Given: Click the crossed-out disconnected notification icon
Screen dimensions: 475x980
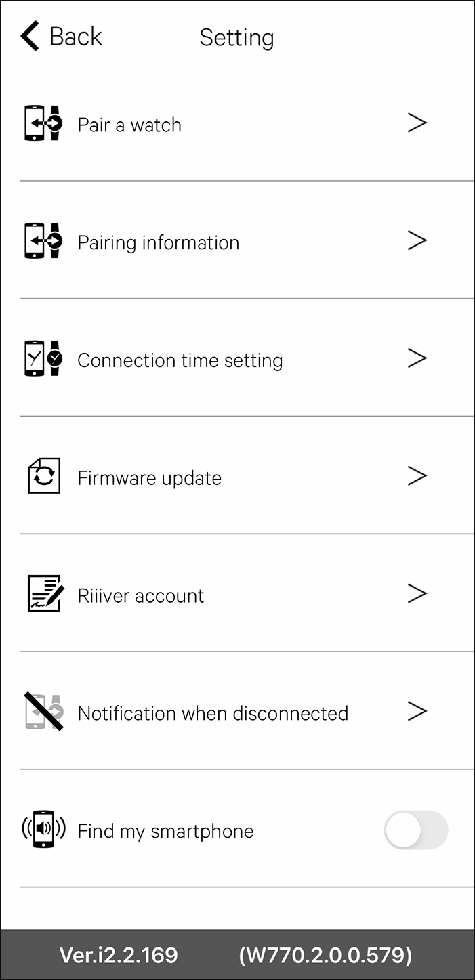Looking at the screenshot, I should (43, 711).
